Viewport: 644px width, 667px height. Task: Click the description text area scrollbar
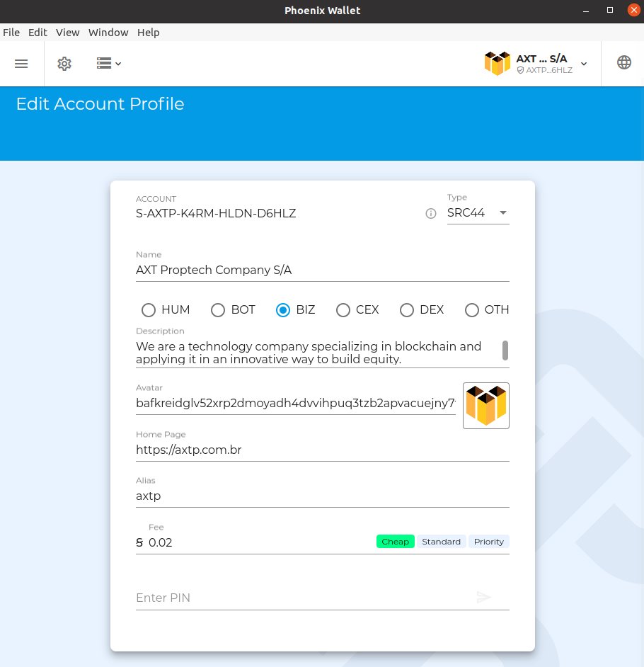pyautogui.click(x=505, y=350)
